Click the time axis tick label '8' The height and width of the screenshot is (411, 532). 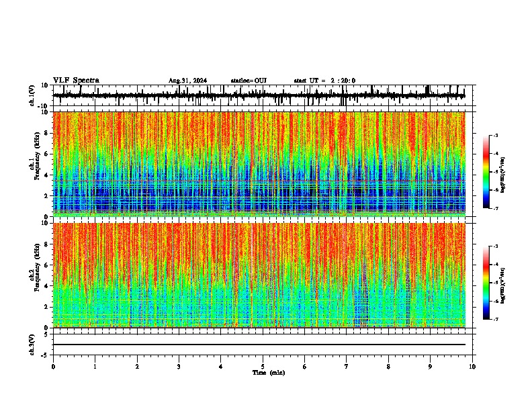[x=388, y=367]
